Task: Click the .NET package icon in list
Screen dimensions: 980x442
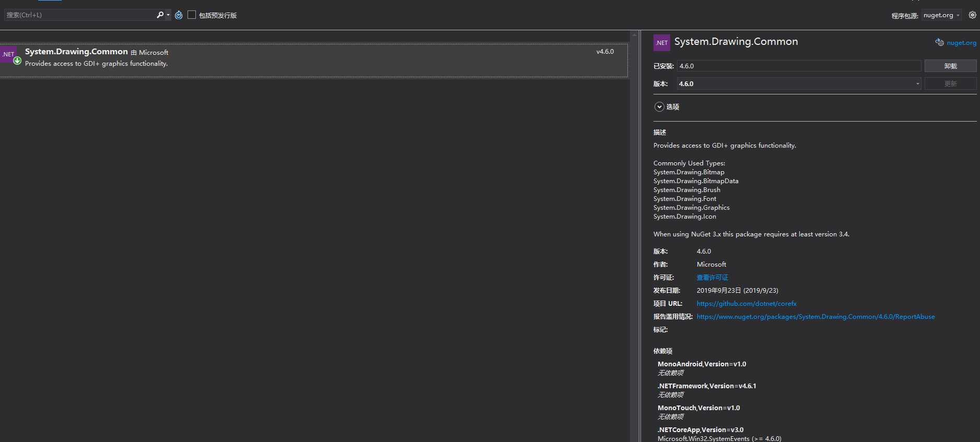Action: click(8, 54)
